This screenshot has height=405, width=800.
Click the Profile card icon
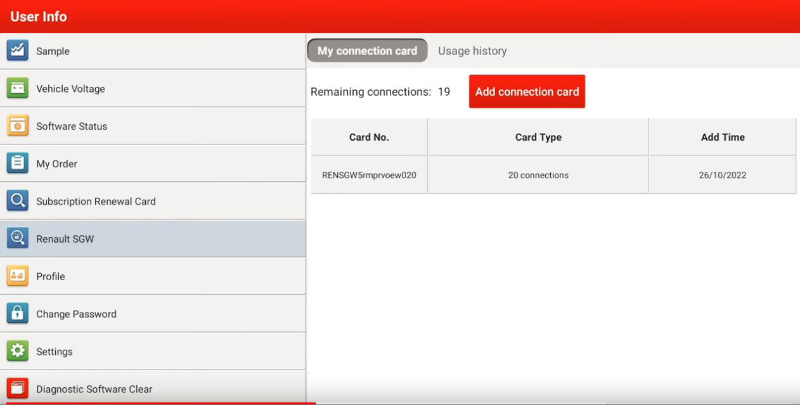click(18, 276)
